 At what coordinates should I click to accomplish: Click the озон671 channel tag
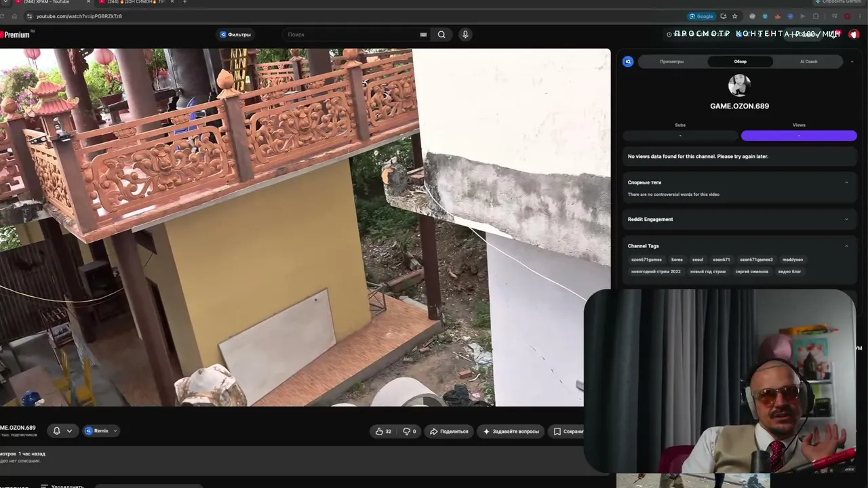click(x=722, y=260)
